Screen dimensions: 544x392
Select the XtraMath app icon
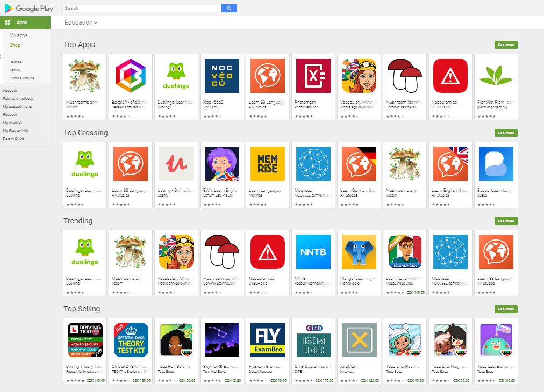tap(359, 340)
